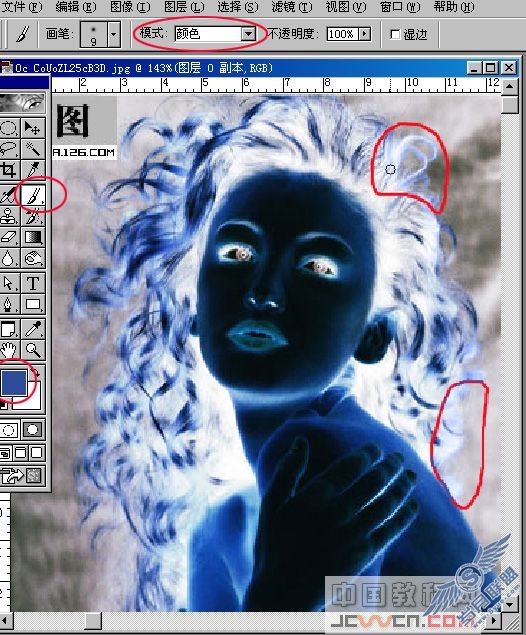The height and width of the screenshot is (635, 526).
Task: Select the Gradient tool
Action: [32, 237]
